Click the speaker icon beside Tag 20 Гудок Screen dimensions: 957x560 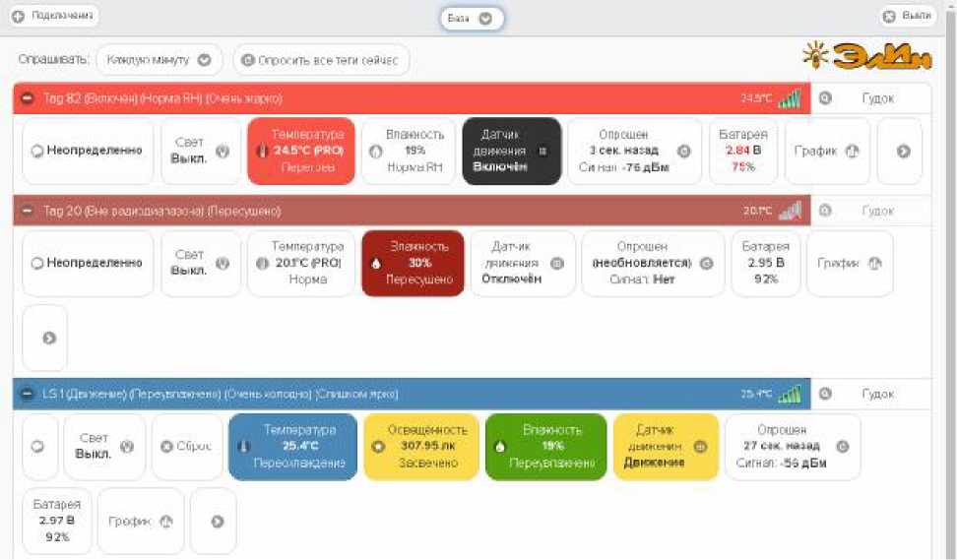[825, 211]
